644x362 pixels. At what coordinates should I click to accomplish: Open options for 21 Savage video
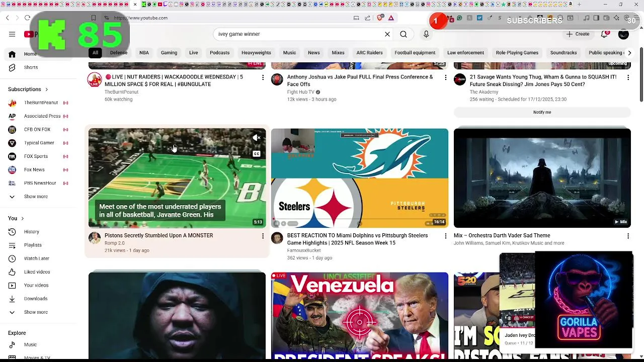(x=628, y=77)
